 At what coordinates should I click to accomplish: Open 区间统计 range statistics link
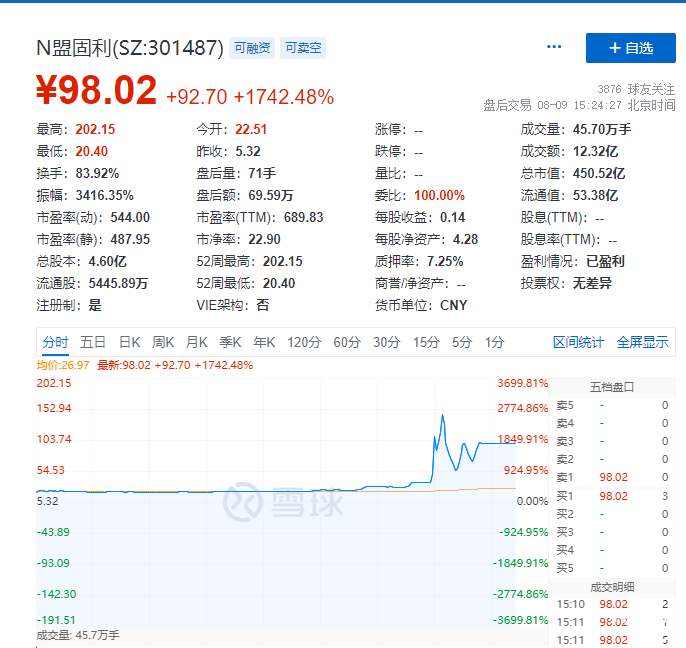click(579, 342)
